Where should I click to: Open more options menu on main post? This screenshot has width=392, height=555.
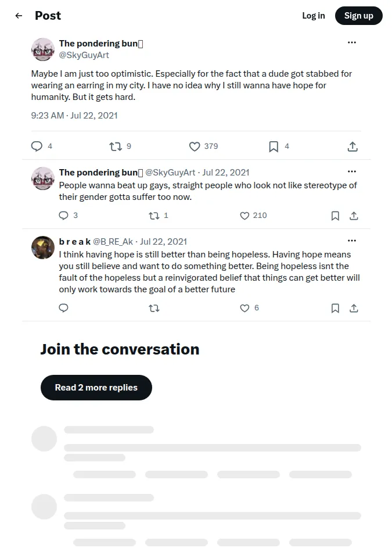pyautogui.click(x=352, y=42)
